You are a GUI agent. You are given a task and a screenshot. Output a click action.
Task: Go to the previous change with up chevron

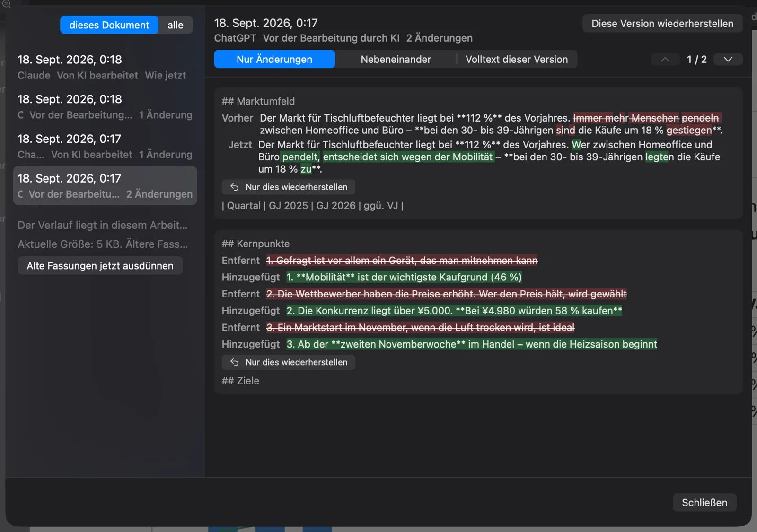coord(665,59)
